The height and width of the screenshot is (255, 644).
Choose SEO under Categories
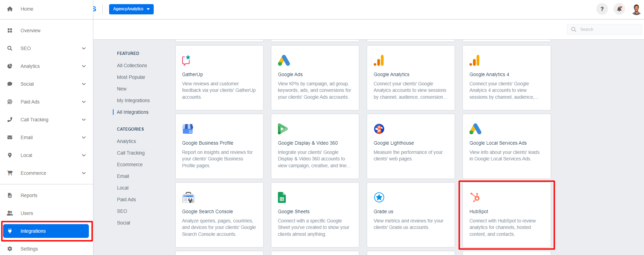(122, 211)
